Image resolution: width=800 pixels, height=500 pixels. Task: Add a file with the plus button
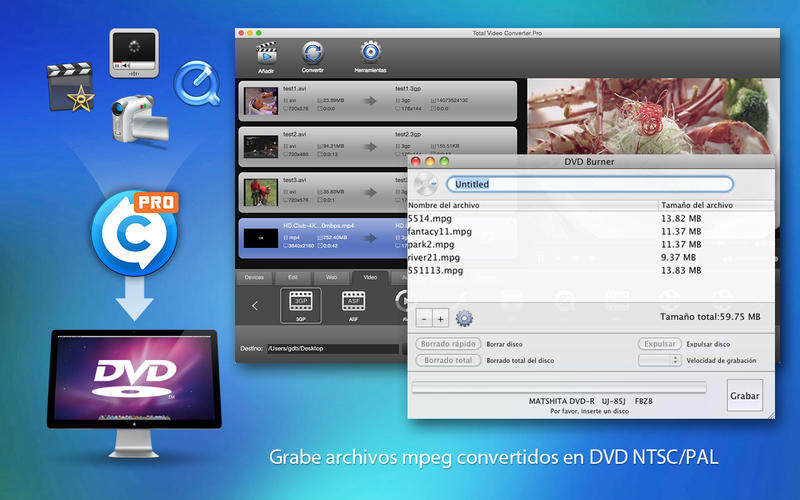click(x=440, y=319)
